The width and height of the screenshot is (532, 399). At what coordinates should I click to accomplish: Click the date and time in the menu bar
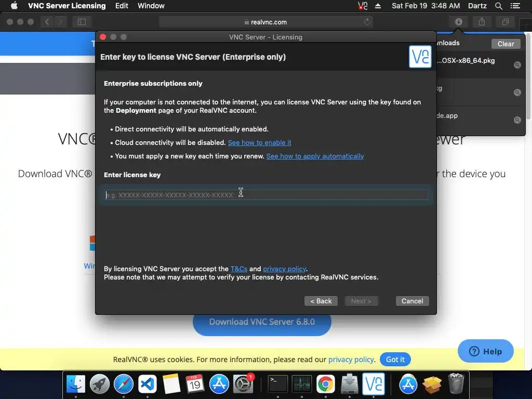pyautogui.click(x=426, y=6)
